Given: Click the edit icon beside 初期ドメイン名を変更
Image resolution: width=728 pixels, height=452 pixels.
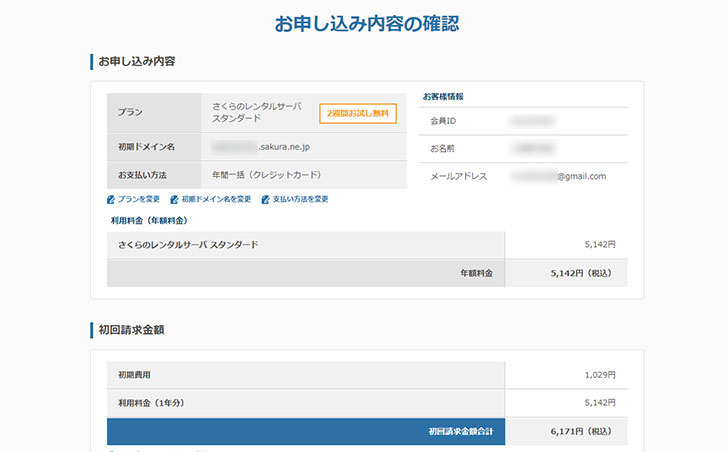Looking at the screenshot, I should pos(174,200).
